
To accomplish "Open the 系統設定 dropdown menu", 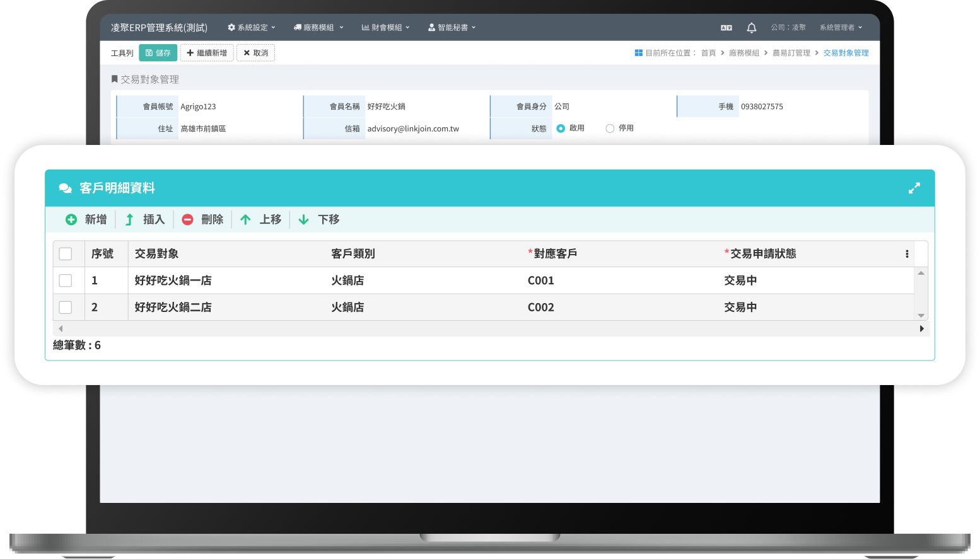I will [x=250, y=27].
